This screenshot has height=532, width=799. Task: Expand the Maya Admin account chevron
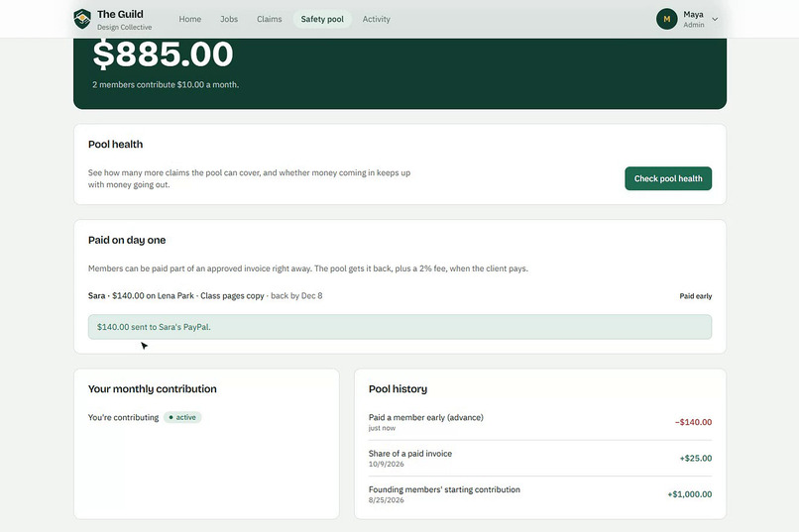tap(715, 20)
